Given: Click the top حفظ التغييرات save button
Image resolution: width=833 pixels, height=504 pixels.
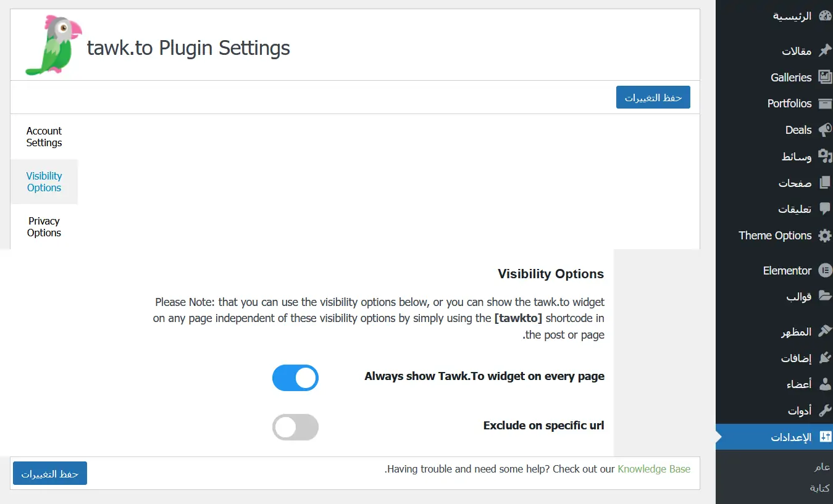Looking at the screenshot, I should [653, 97].
